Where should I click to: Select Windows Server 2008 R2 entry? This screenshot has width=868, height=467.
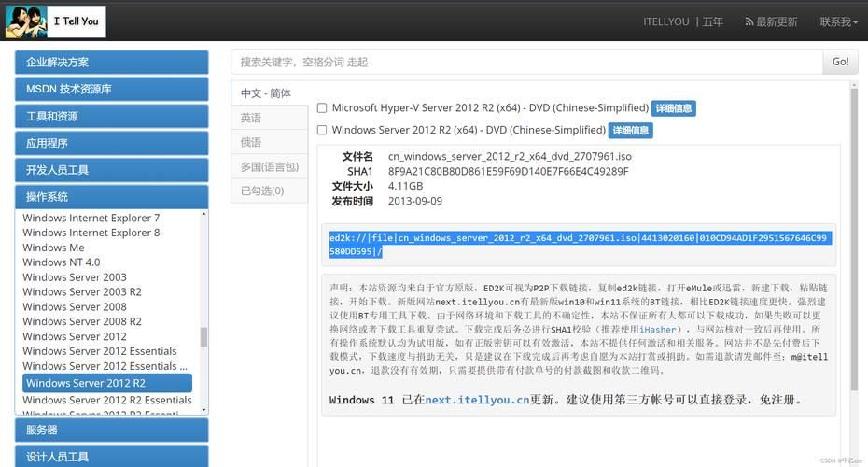(82, 321)
